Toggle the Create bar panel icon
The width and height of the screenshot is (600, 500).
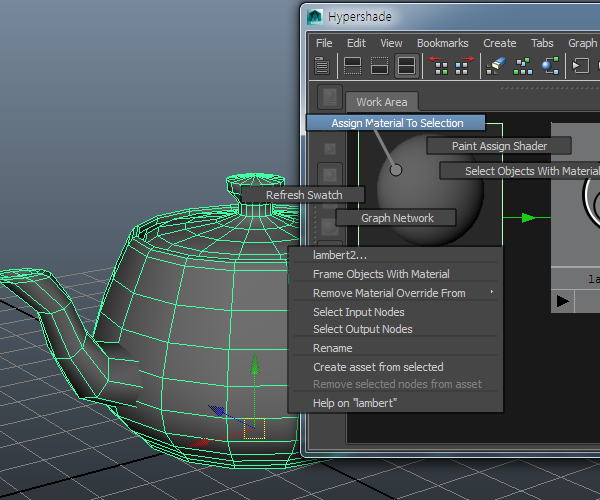[322, 66]
